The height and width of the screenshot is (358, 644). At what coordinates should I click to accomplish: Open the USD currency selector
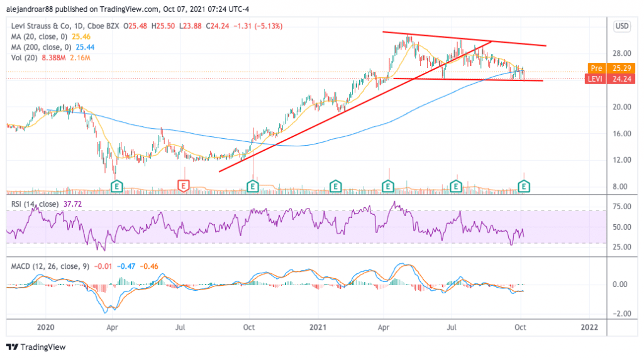(x=622, y=26)
